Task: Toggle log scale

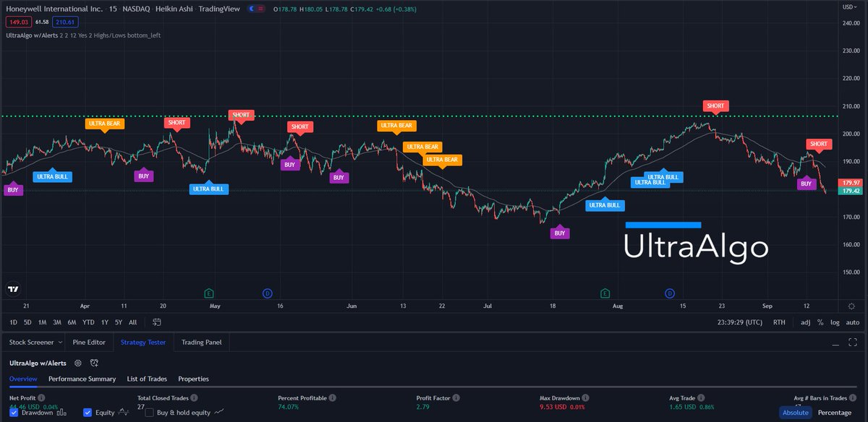Action: [x=835, y=322]
